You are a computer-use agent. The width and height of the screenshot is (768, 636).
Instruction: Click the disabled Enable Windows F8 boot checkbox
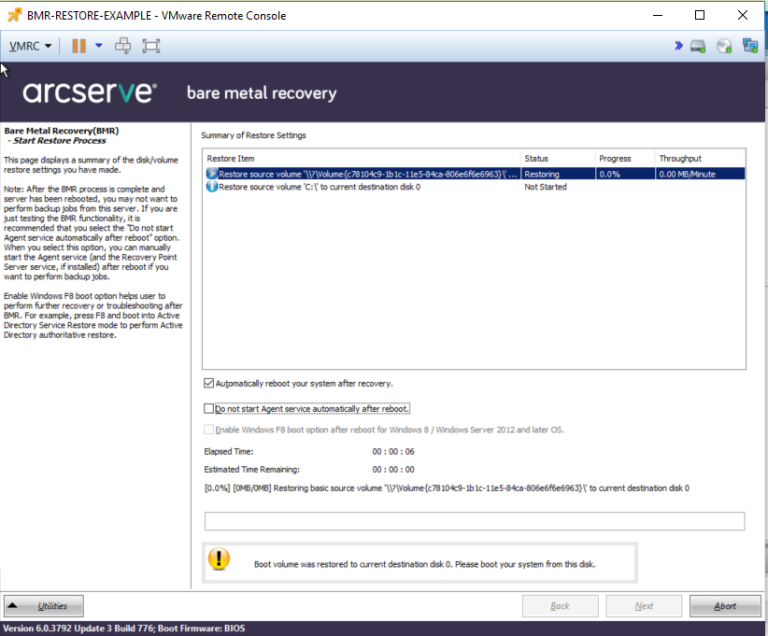tap(209, 430)
